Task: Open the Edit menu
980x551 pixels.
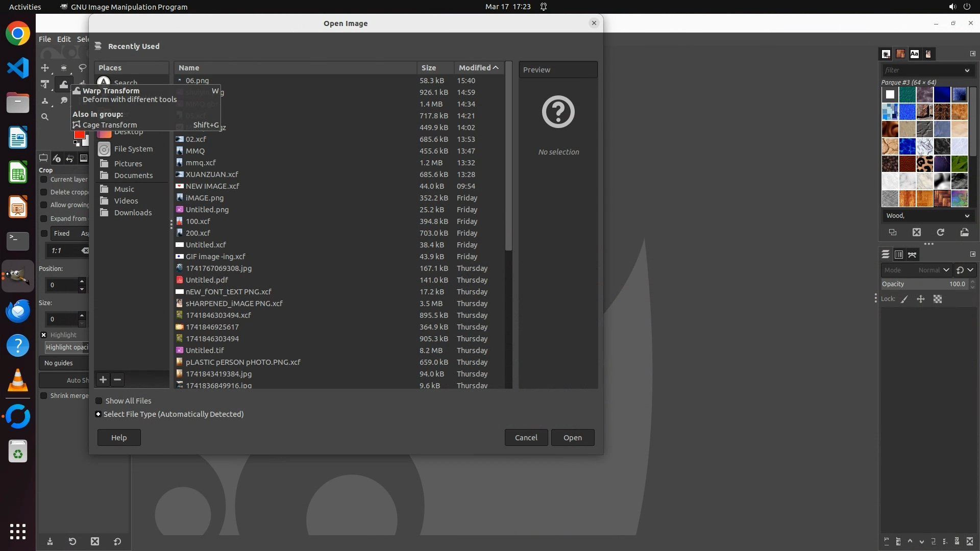Action: coord(64,39)
